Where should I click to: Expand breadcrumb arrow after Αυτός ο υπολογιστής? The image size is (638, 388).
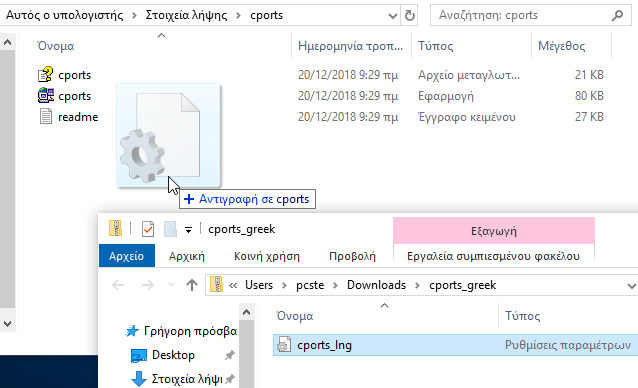click(x=134, y=15)
